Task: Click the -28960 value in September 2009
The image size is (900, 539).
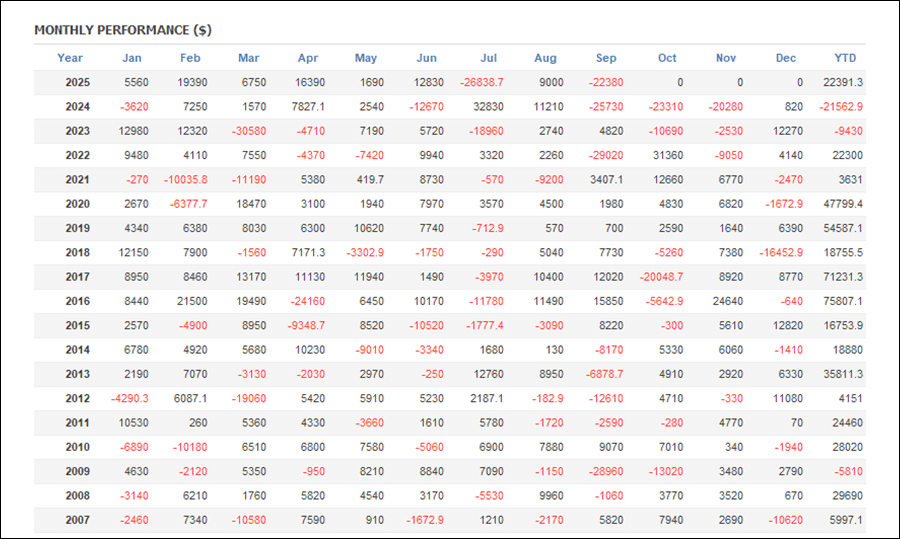Action: tap(606, 472)
